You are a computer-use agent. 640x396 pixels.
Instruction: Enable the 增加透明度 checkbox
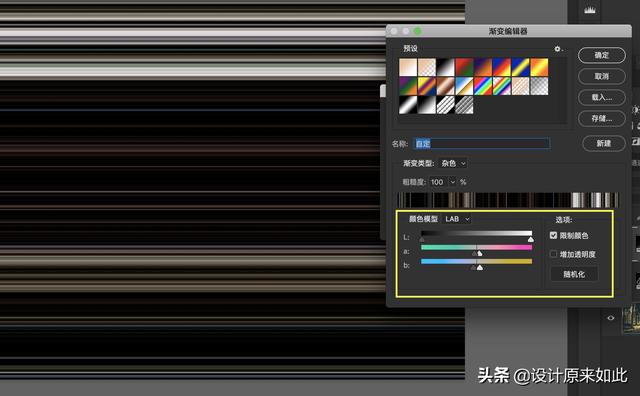(553, 254)
